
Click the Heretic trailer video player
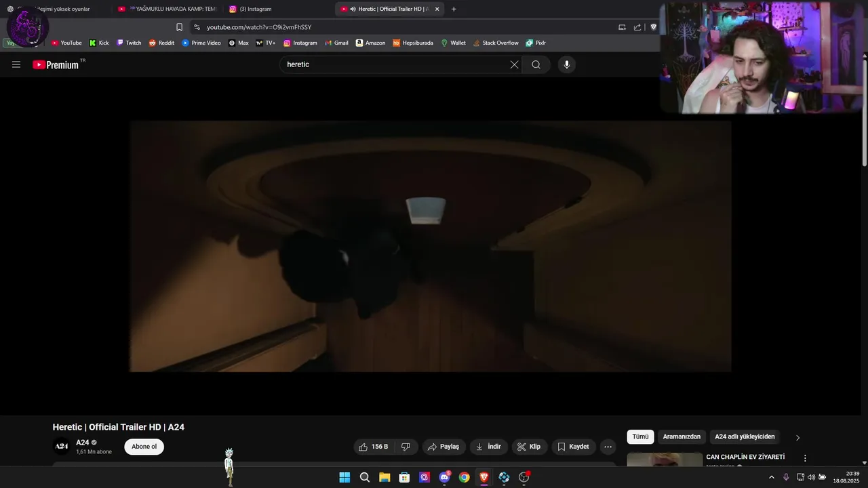coord(431,246)
